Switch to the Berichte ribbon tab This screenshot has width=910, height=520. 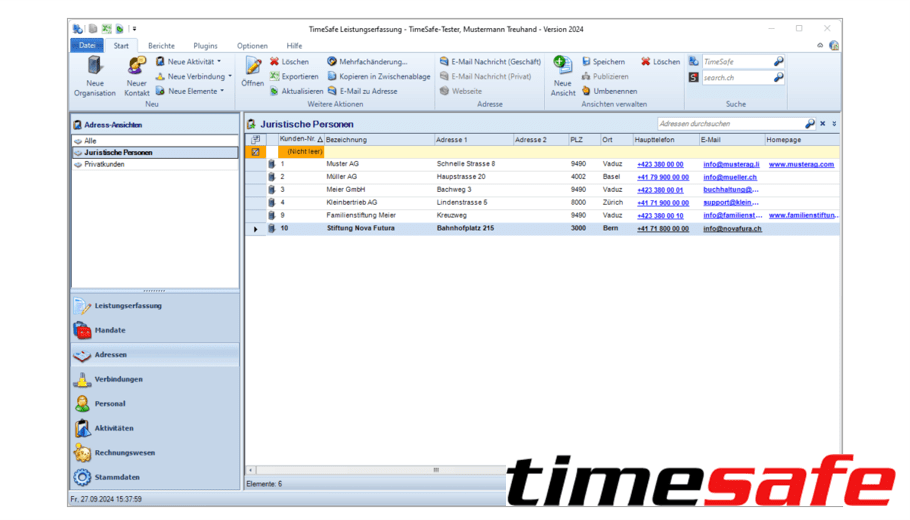(x=161, y=46)
